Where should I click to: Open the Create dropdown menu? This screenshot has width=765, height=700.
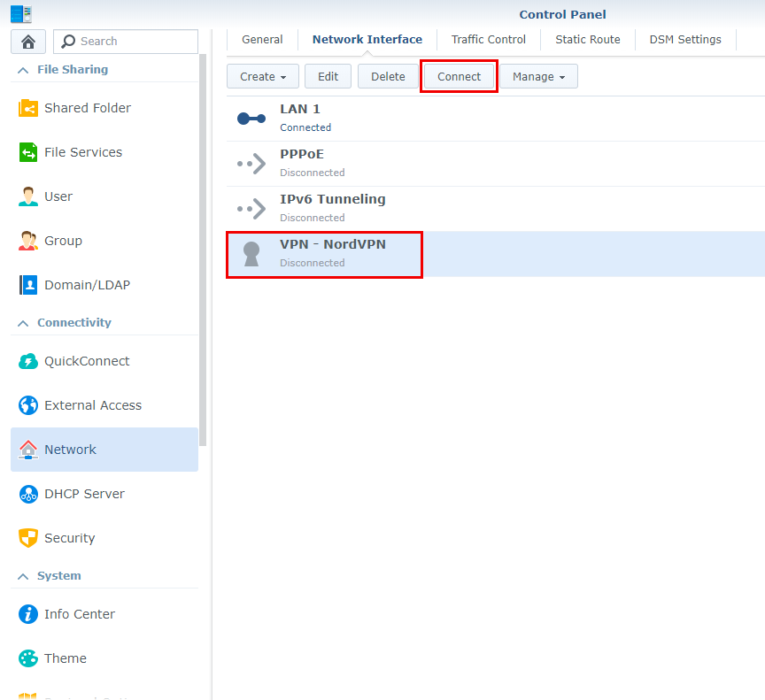263,77
